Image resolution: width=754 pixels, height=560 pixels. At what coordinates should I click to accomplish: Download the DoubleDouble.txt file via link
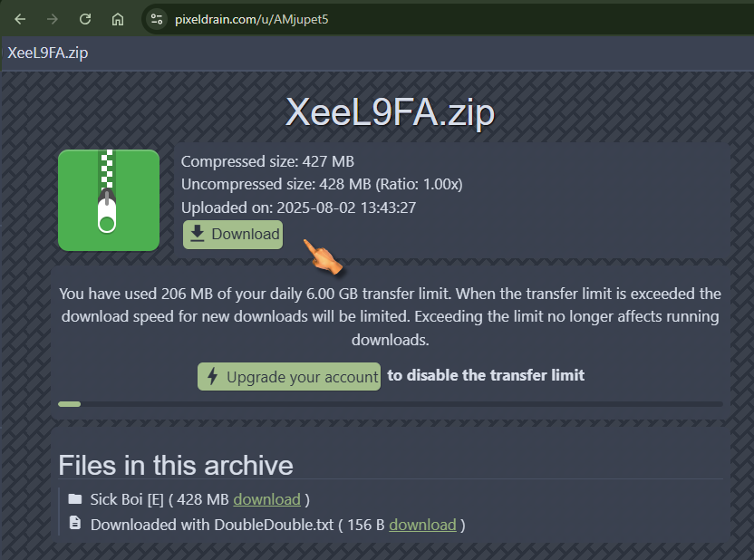422,525
